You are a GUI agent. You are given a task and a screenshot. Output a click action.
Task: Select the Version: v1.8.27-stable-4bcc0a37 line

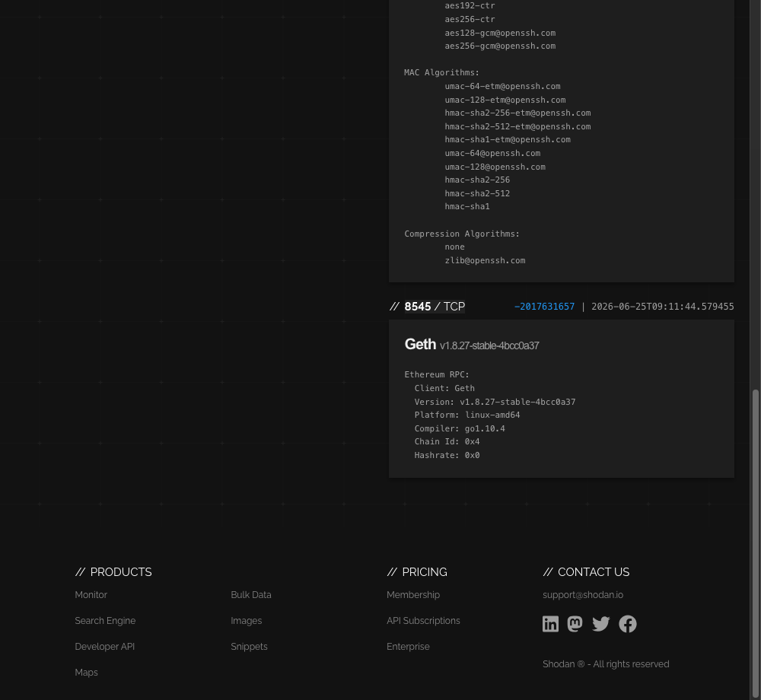click(495, 402)
